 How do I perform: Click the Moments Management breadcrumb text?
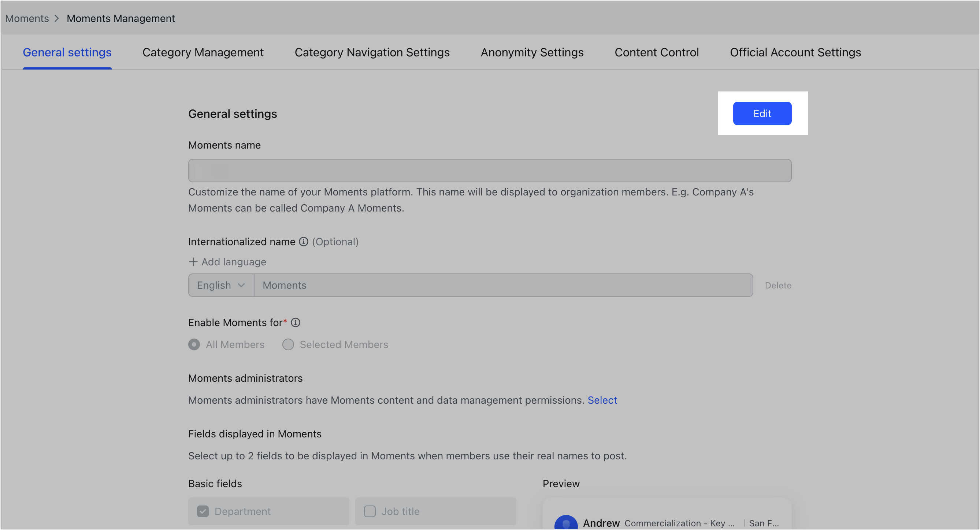tap(120, 18)
